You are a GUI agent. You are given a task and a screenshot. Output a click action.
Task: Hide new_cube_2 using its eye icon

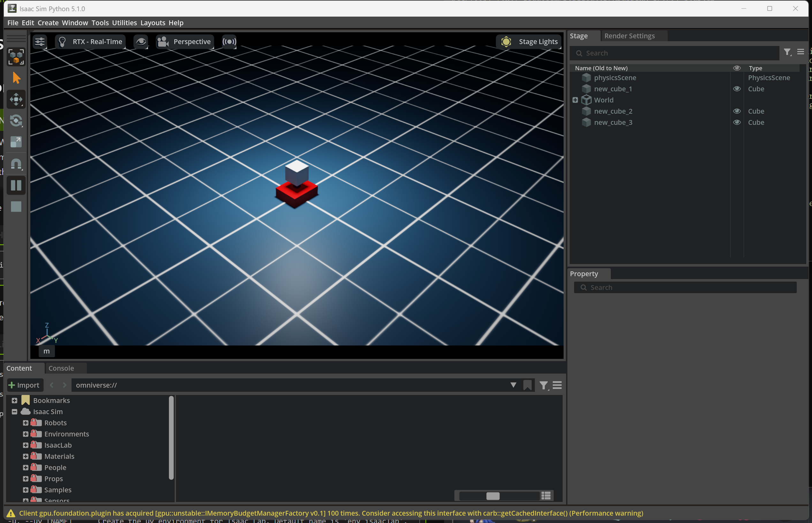pos(737,111)
